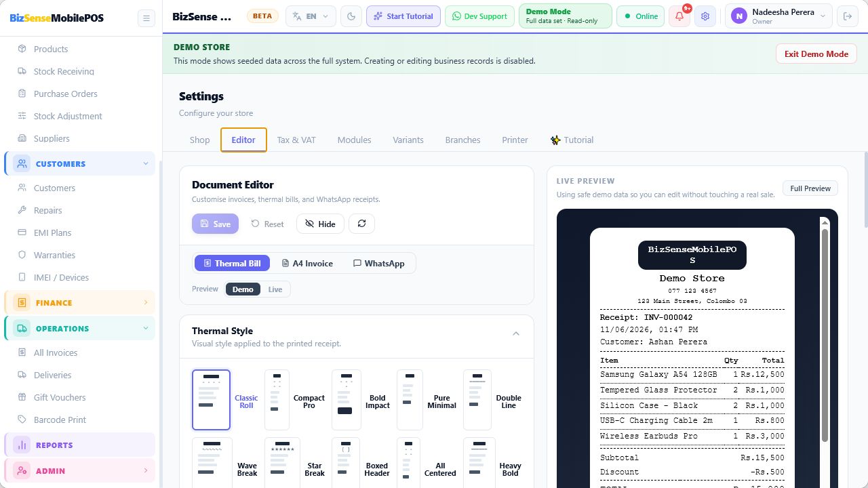The width and height of the screenshot is (868, 488).
Task: Click the Start Tutorial button
Action: pos(403,16)
